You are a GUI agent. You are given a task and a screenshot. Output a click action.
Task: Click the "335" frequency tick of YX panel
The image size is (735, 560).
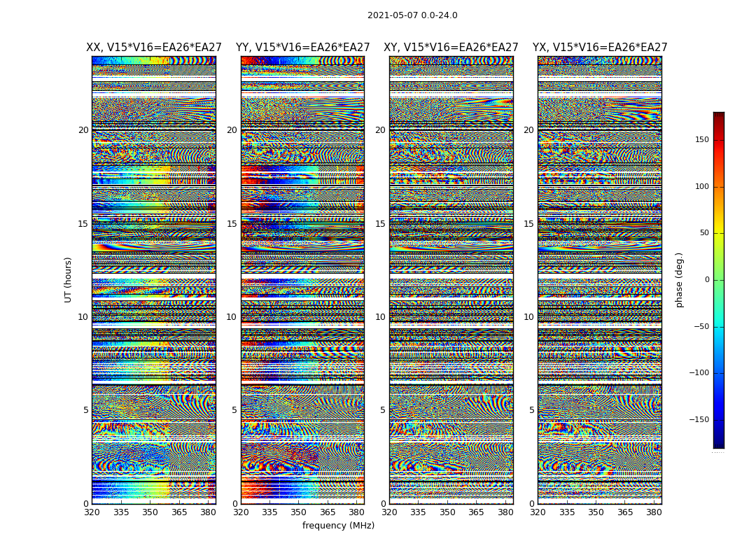567,512
